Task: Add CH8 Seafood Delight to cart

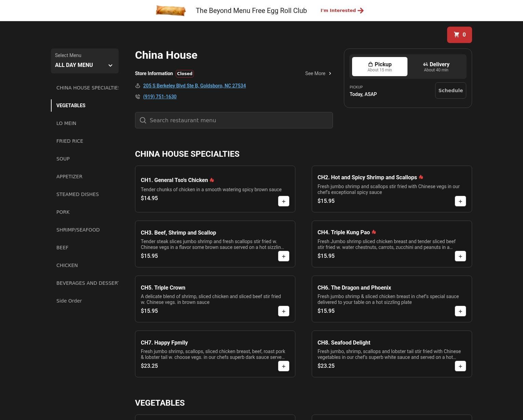Action: tap(460, 366)
